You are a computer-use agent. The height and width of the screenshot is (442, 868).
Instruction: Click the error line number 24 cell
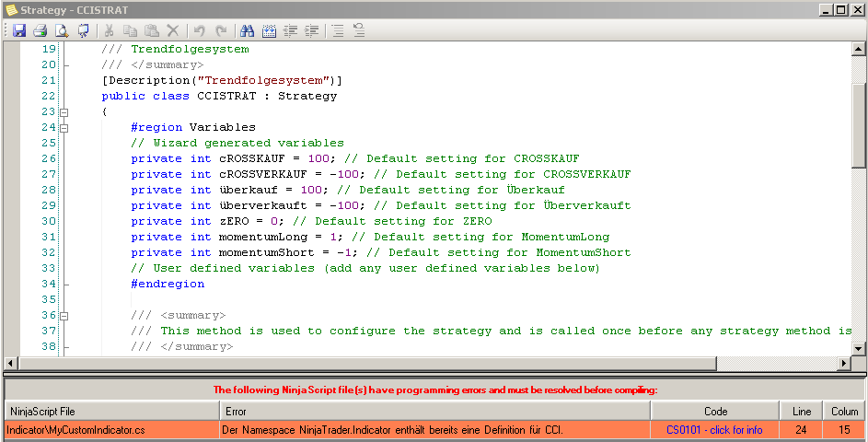coord(801,430)
